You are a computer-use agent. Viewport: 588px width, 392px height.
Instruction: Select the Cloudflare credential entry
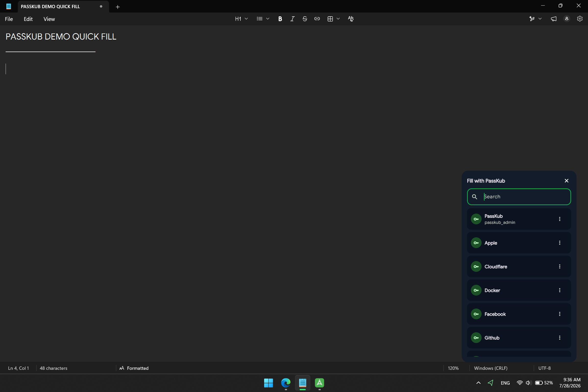pyautogui.click(x=519, y=267)
